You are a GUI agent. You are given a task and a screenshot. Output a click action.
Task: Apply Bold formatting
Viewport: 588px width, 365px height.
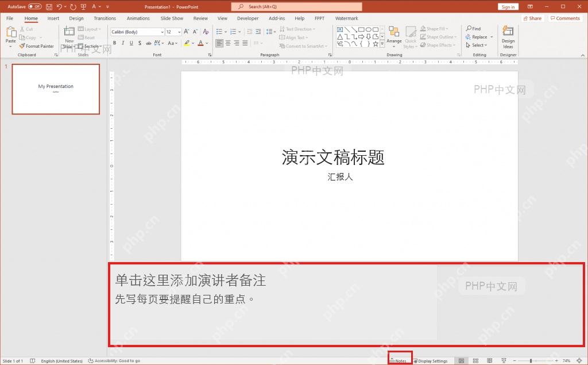point(114,43)
